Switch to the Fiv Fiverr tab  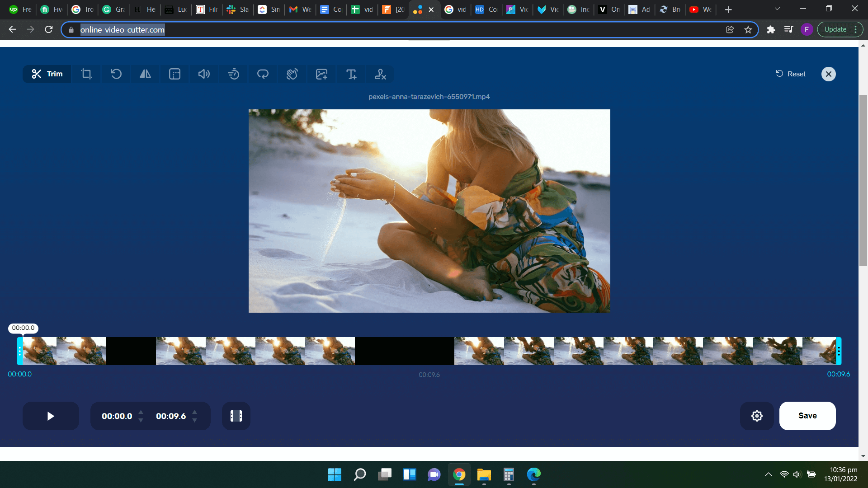(52, 9)
